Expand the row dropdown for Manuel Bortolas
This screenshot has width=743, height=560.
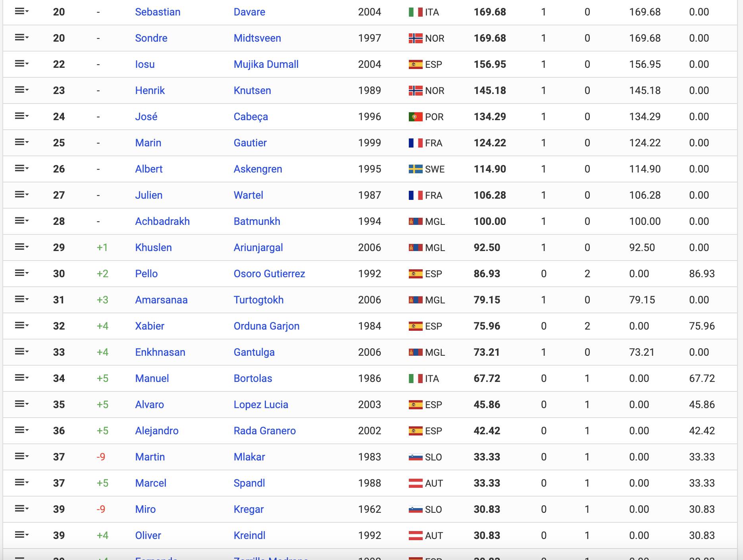click(21, 378)
